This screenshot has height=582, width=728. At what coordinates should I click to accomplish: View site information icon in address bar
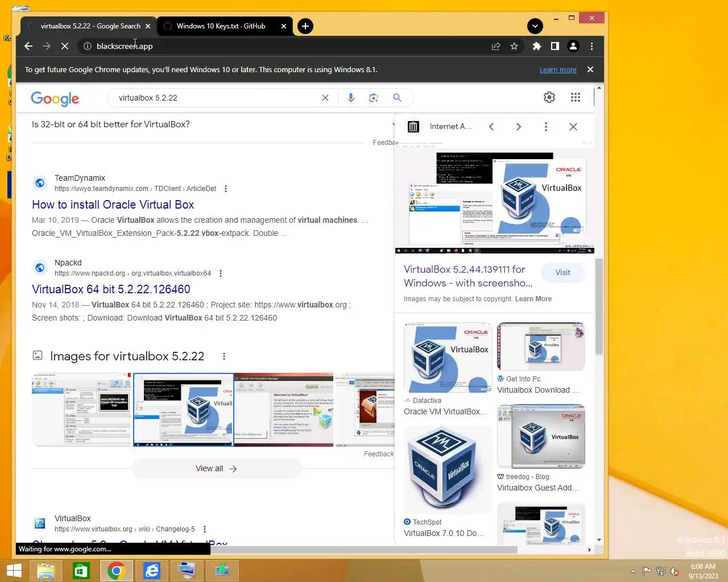(x=88, y=47)
